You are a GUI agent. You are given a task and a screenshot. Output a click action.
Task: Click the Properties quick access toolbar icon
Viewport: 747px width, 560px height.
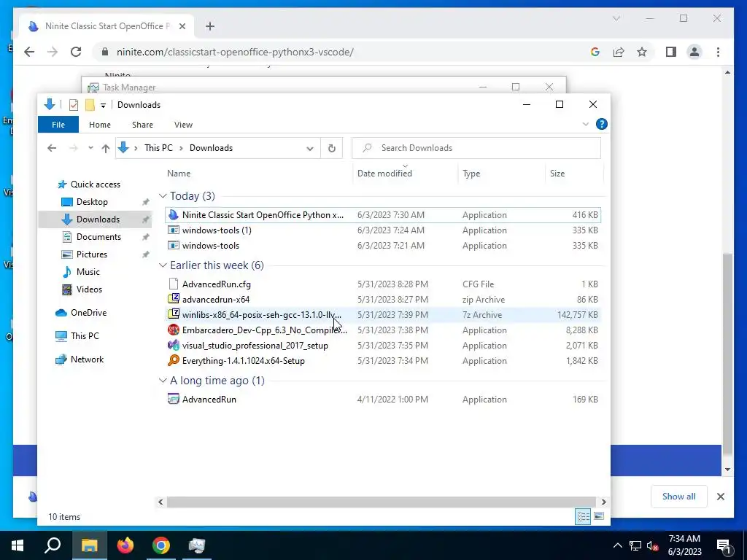click(x=74, y=105)
